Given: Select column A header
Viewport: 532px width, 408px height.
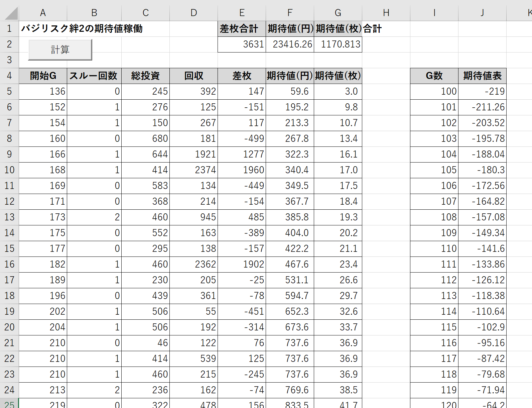Looking at the screenshot, I should [43, 13].
